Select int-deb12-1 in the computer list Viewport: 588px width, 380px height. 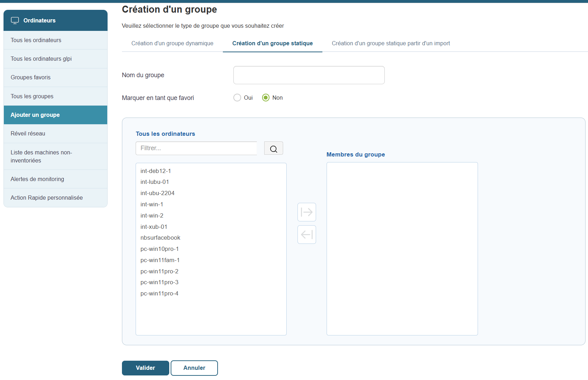pyautogui.click(x=156, y=171)
